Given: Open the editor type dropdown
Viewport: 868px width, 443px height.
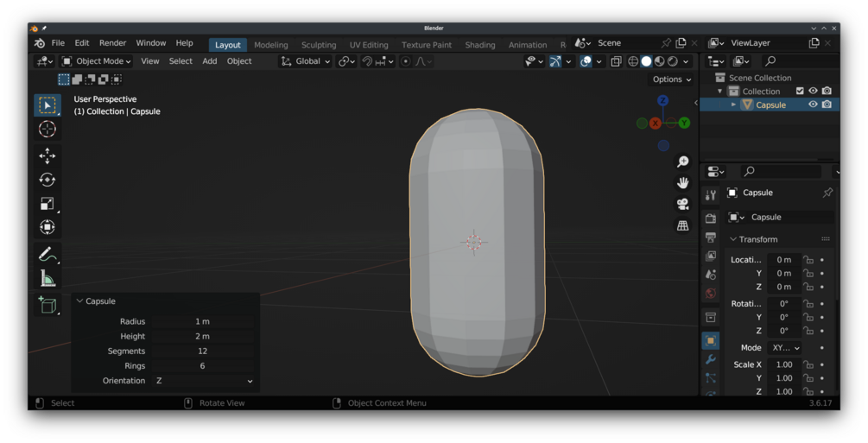Looking at the screenshot, I should coord(44,61).
